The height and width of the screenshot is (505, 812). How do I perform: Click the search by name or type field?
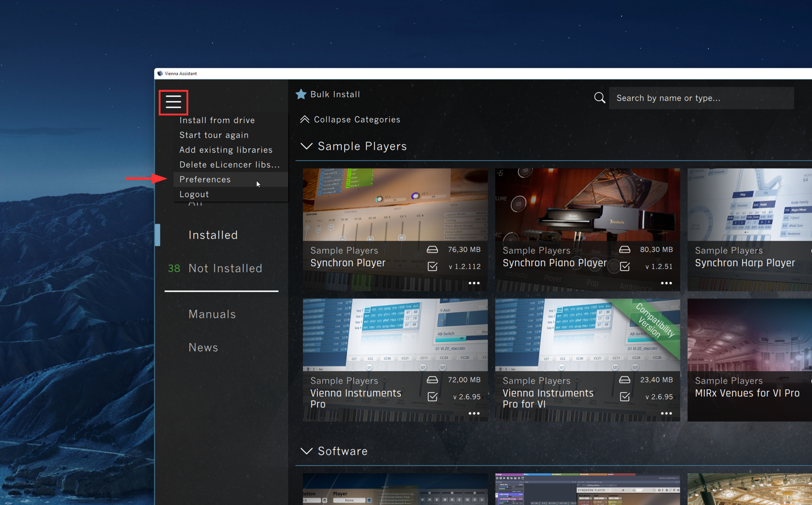click(701, 98)
